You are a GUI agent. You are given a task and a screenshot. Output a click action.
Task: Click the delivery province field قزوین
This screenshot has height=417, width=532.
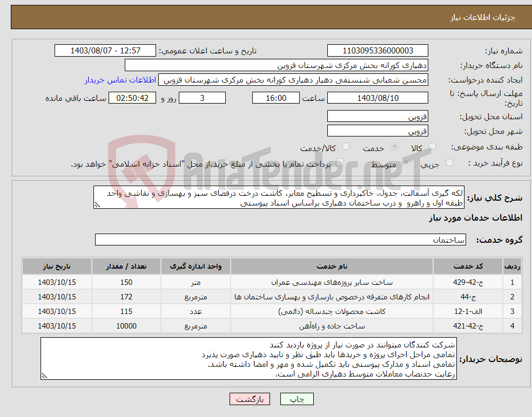[378, 117]
